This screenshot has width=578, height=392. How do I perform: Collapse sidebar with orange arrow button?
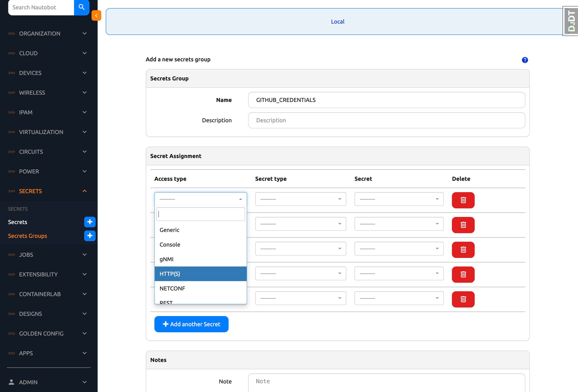click(96, 15)
